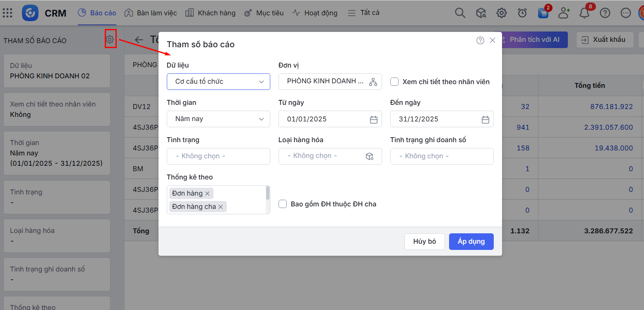This screenshot has height=310, width=644.
Task: Open the settings gear in top bar
Action: (x=501, y=13)
